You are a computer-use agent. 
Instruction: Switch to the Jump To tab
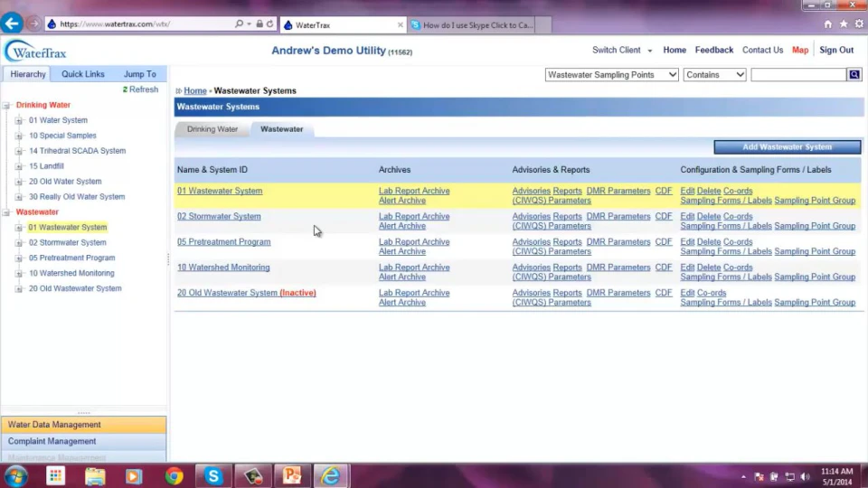pos(139,74)
